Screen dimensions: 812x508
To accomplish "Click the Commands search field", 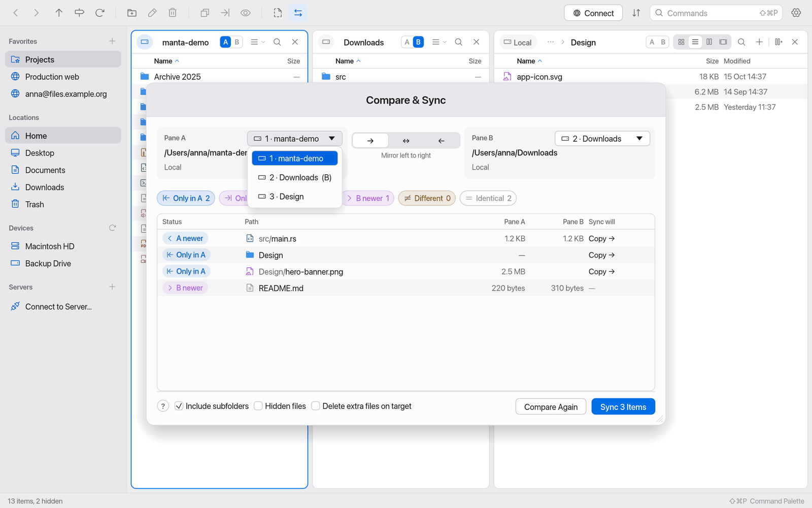I will click(716, 13).
